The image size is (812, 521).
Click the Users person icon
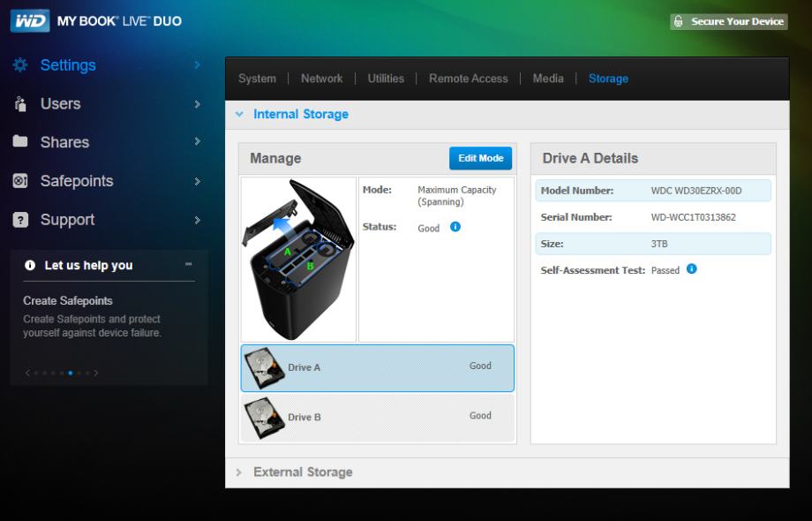coord(20,103)
